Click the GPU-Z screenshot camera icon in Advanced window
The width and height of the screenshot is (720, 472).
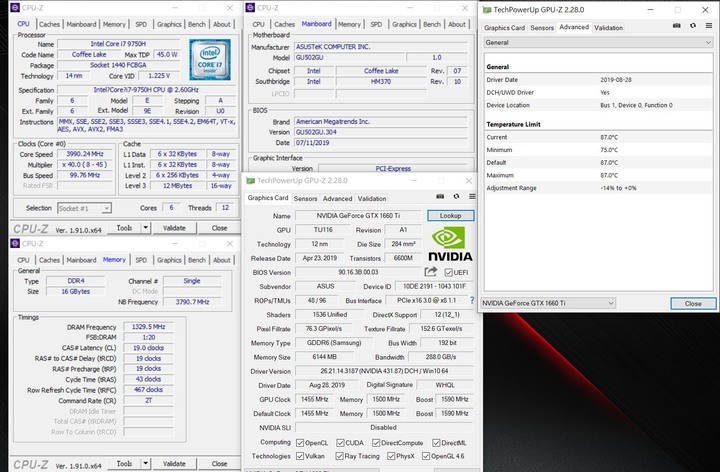pyautogui.click(x=676, y=26)
